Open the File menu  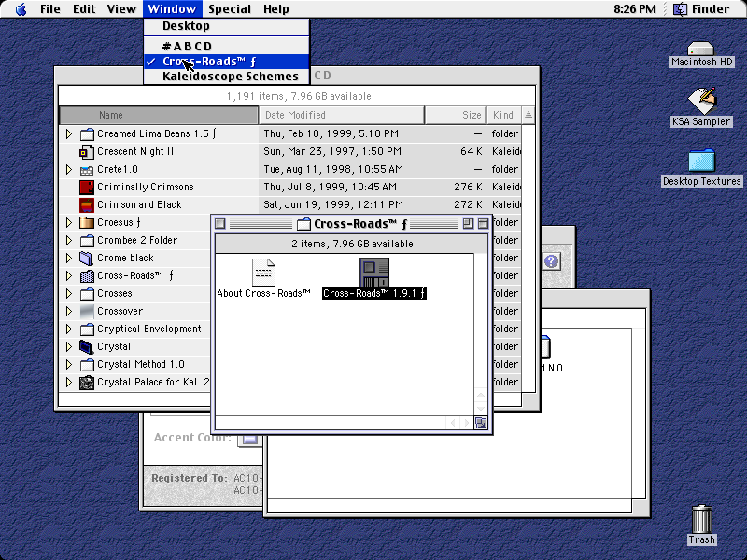pos(50,9)
